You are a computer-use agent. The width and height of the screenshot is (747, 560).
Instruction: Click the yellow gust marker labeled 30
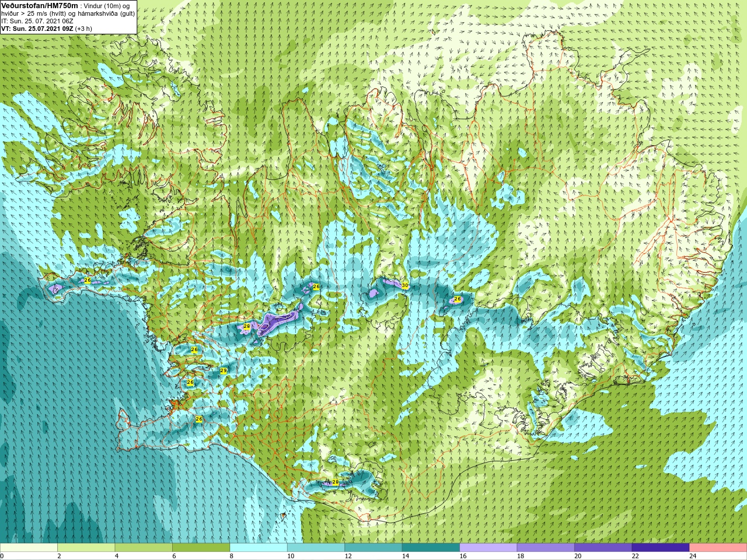(x=405, y=285)
